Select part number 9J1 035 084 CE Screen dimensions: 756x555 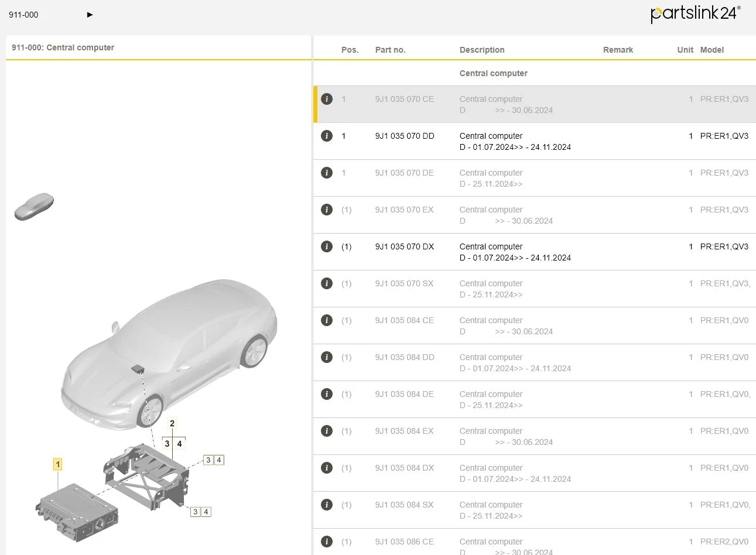[x=405, y=320]
